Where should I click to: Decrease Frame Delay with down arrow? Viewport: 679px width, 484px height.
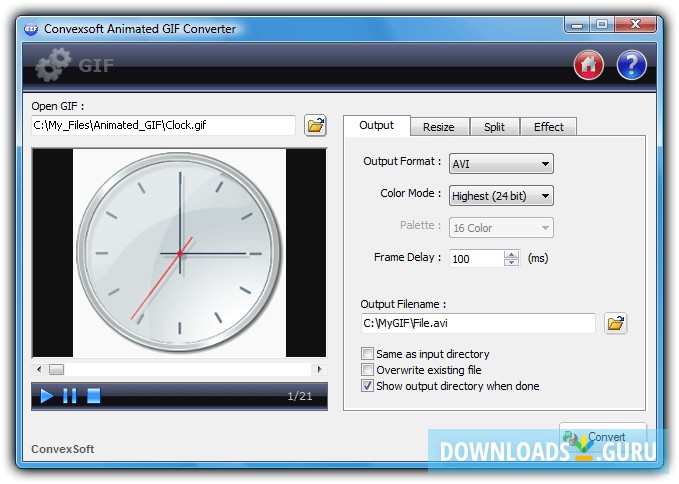511,262
